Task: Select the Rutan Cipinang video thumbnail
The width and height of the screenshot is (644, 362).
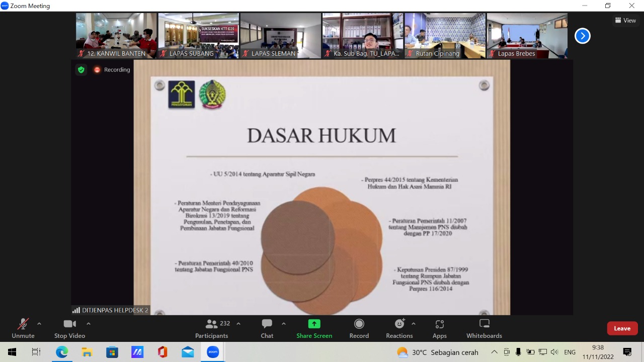Action: tap(445, 36)
